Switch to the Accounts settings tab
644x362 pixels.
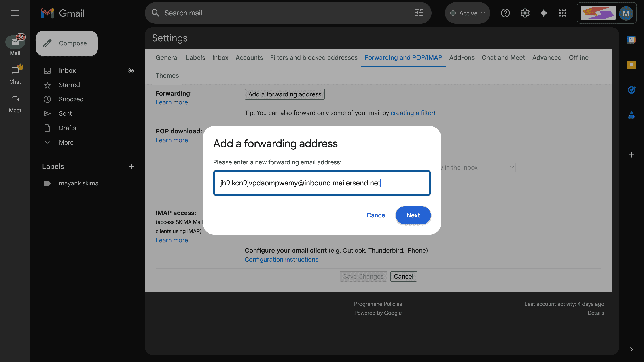(x=249, y=57)
